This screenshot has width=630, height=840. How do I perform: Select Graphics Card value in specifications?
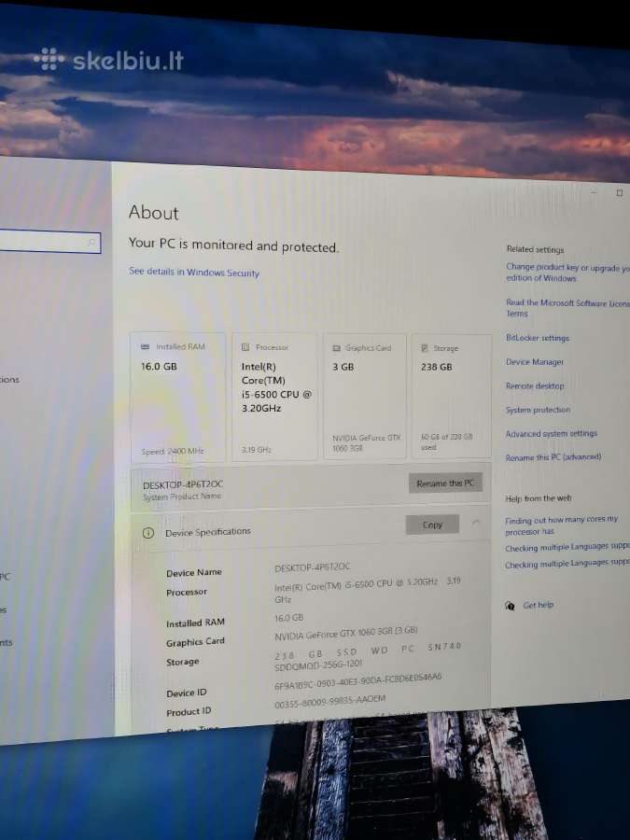pyautogui.click(x=345, y=633)
